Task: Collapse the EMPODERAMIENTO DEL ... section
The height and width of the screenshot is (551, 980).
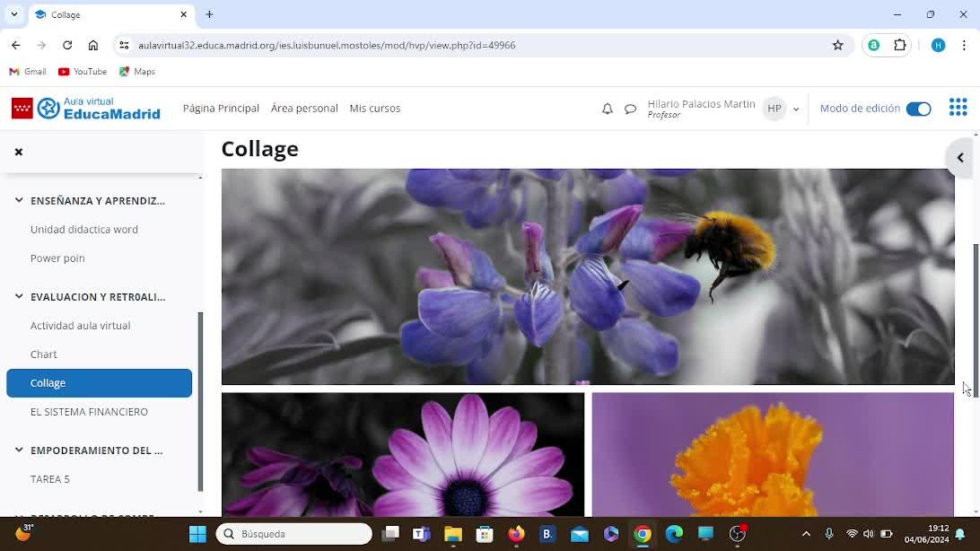Action: coord(19,450)
